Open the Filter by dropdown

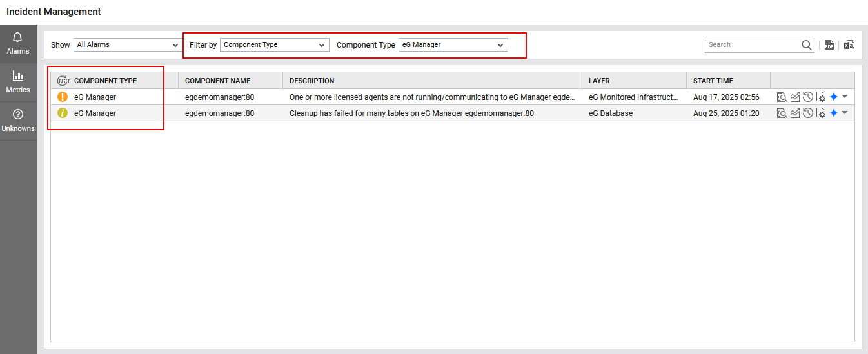click(274, 45)
